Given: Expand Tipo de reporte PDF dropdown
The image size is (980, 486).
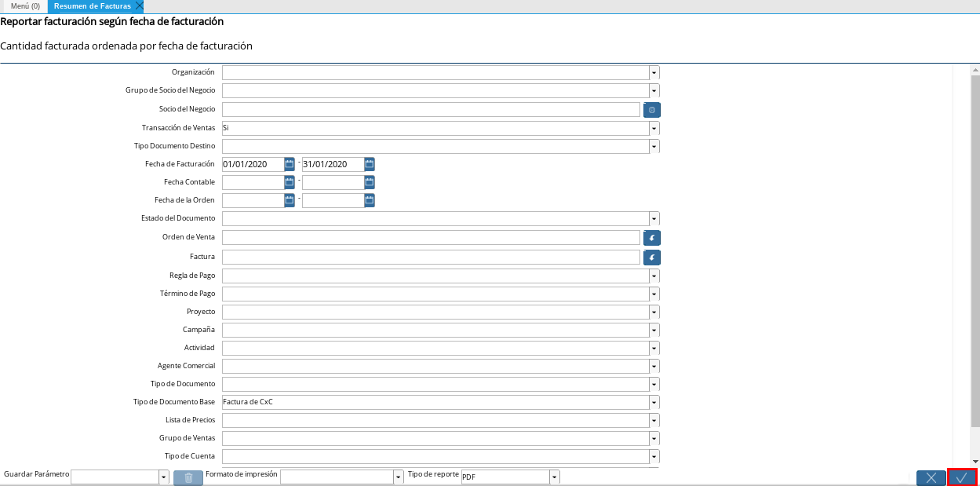Looking at the screenshot, I should click(x=555, y=477).
